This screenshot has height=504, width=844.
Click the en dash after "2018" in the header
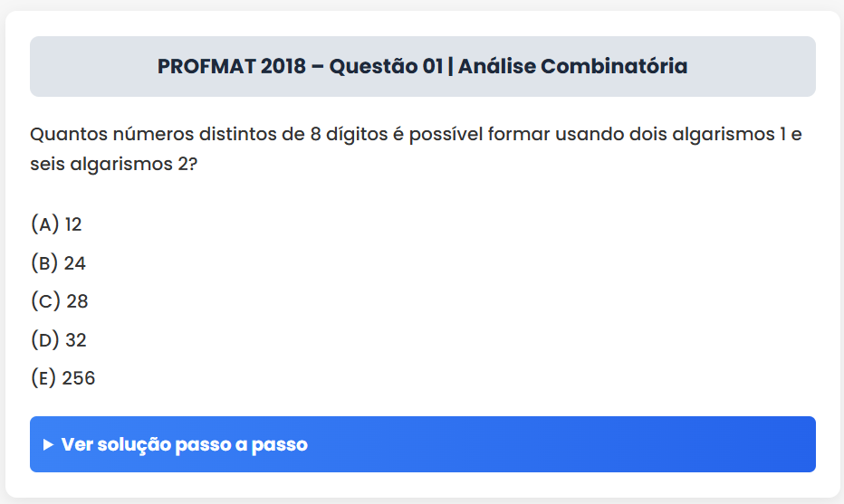coord(317,66)
